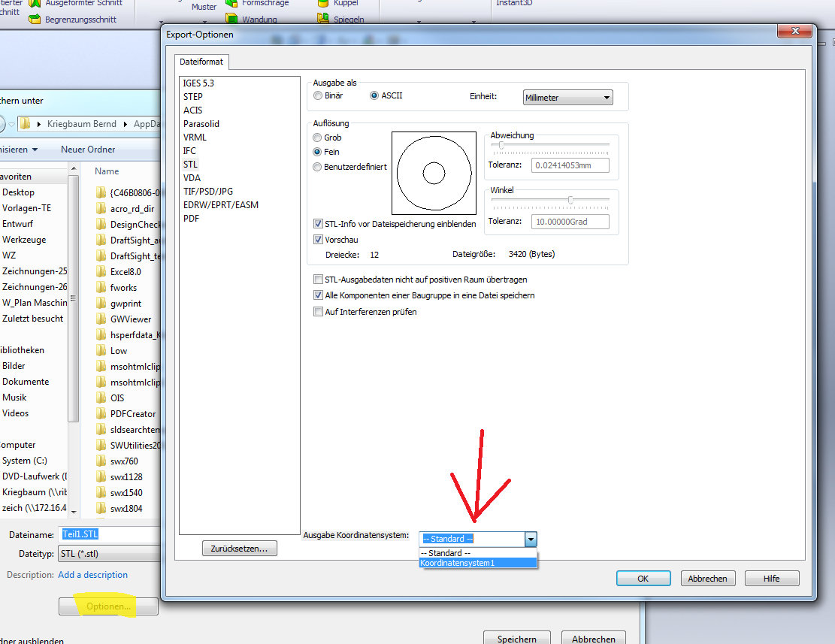Select System (C:) drive in sidebar
Image resolution: width=835 pixels, height=644 pixels.
25,461
